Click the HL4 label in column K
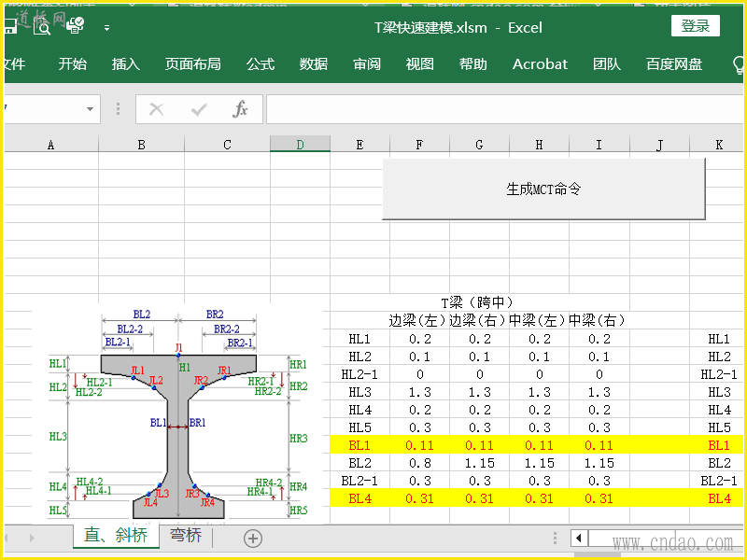This screenshot has height=560, width=747. click(719, 410)
